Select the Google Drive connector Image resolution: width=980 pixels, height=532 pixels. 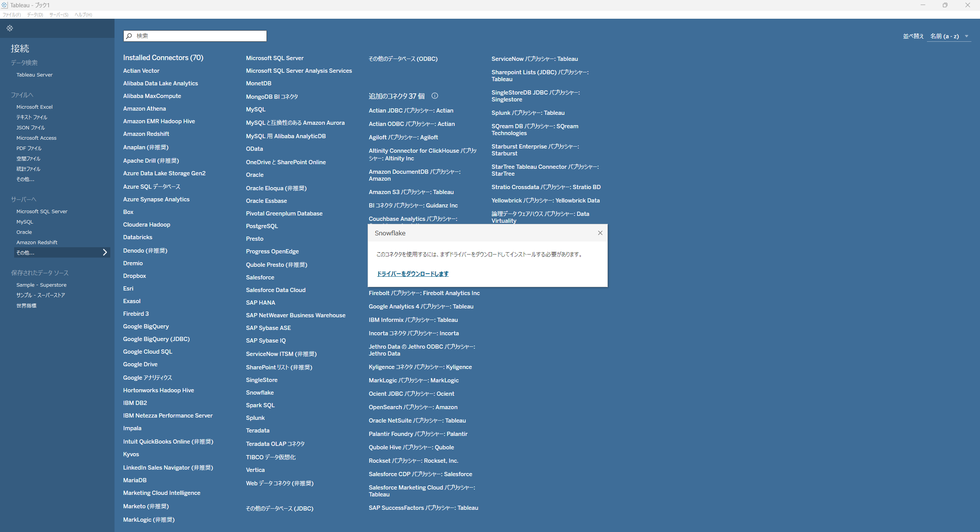point(140,364)
